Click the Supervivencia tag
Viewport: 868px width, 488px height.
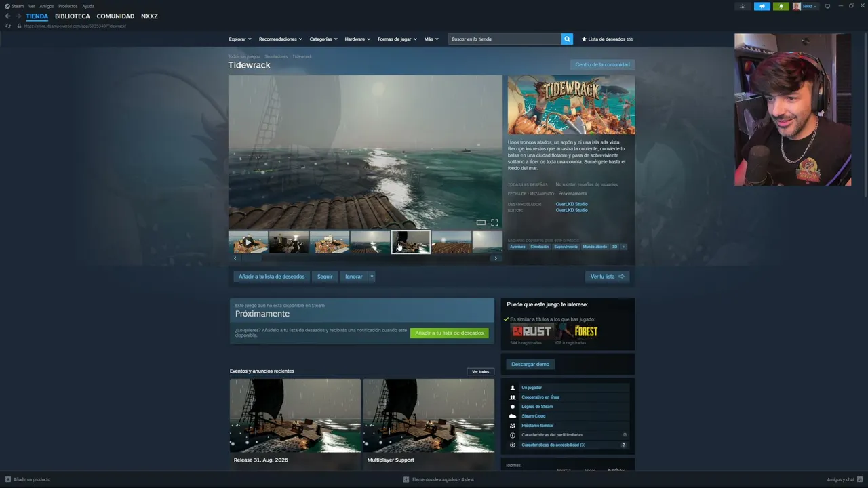[566, 247]
